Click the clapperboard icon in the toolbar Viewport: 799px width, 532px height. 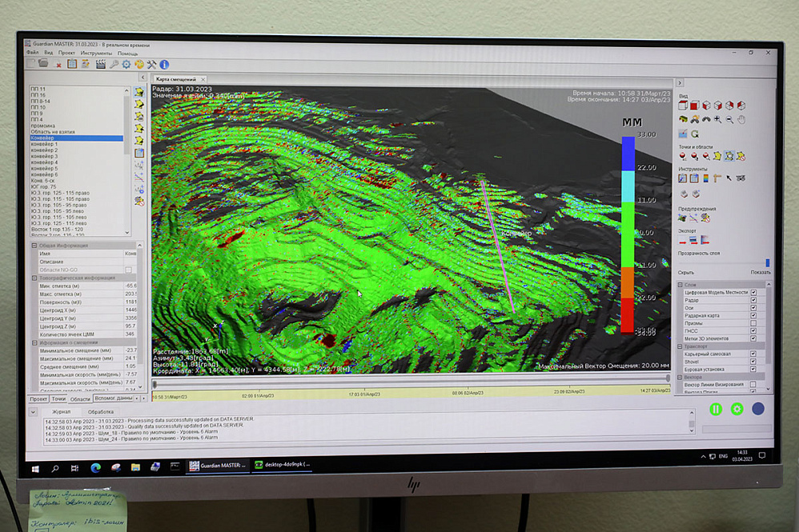pos(100,64)
